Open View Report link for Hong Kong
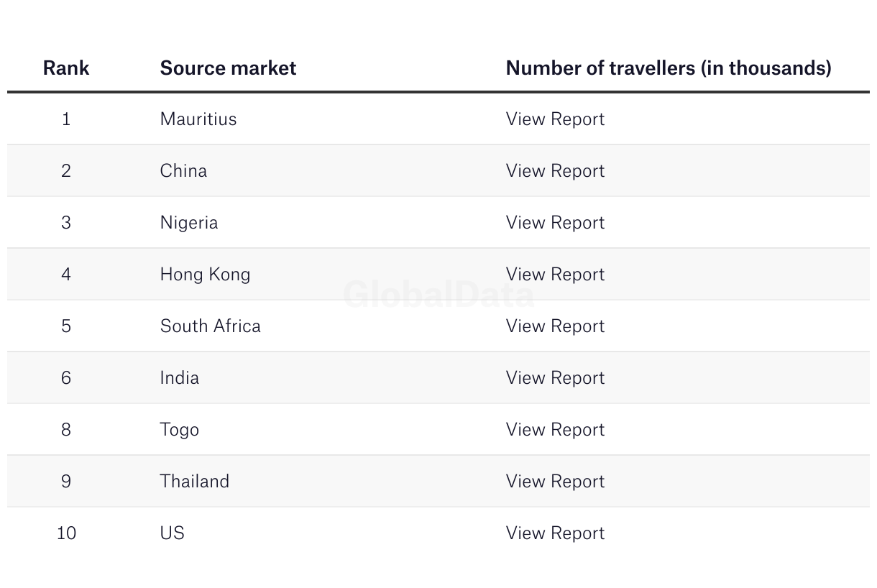877x588 pixels. [555, 274]
